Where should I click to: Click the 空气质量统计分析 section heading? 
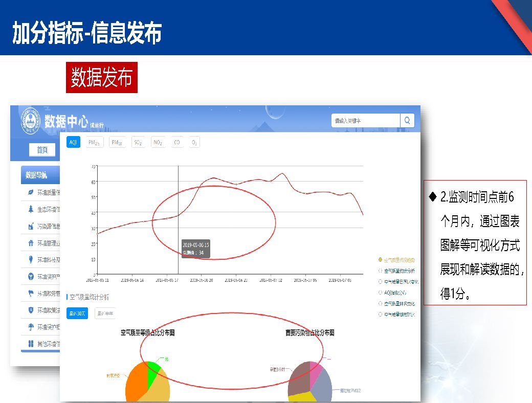(89, 297)
